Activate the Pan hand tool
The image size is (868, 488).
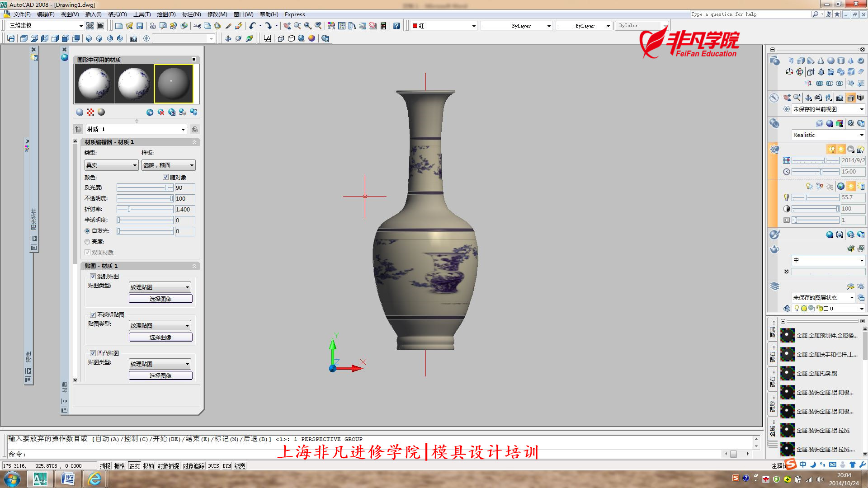pyautogui.click(x=287, y=26)
